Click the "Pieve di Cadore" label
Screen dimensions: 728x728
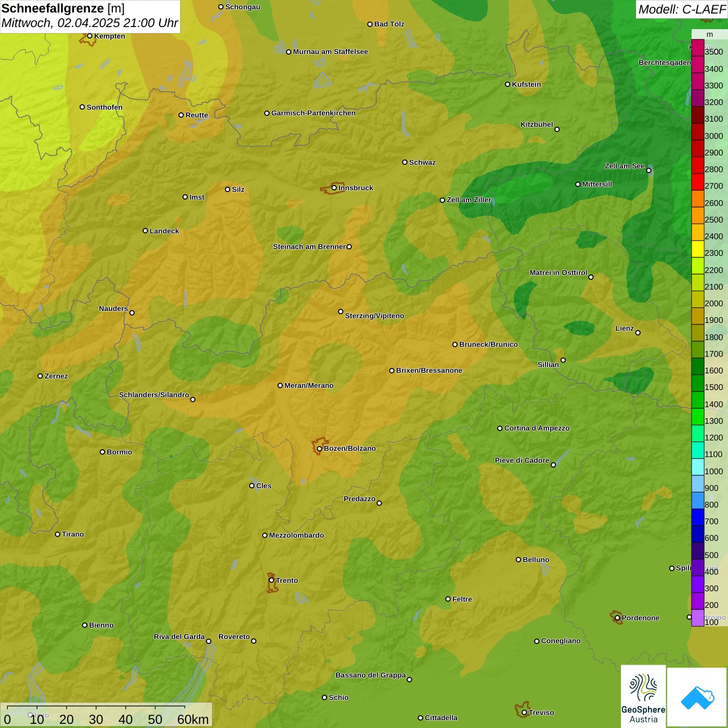click(522, 460)
